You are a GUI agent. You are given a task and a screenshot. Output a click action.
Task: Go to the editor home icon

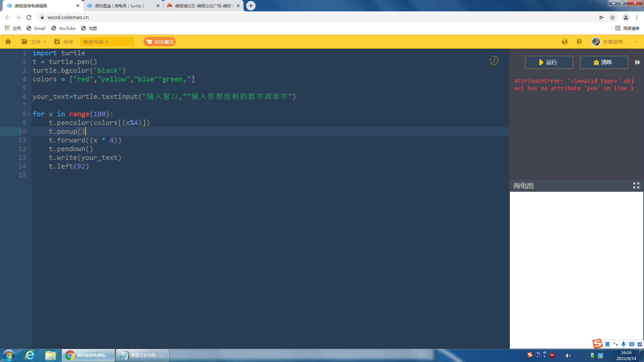coord(8,42)
